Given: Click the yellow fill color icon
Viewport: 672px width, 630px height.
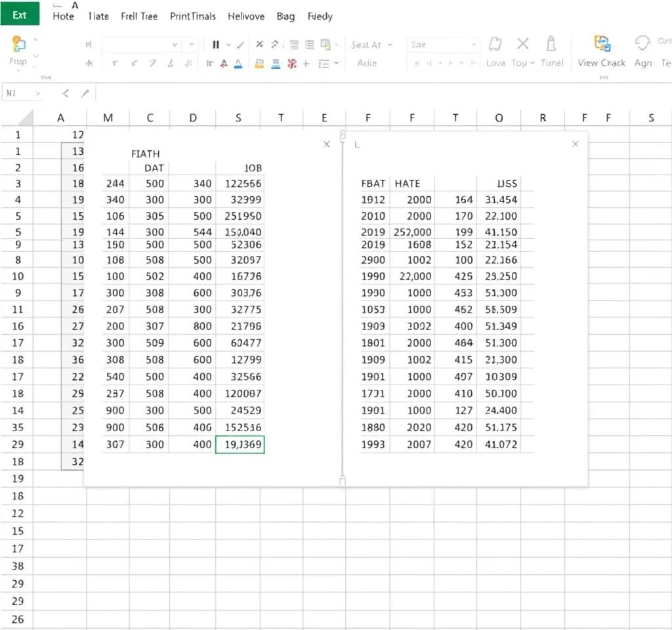Looking at the screenshot, I should (x=259, y=64).
